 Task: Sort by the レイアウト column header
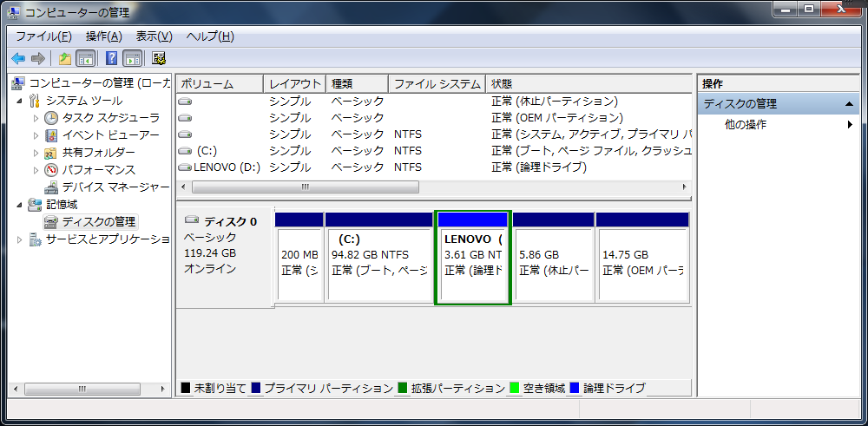(295, 84)
